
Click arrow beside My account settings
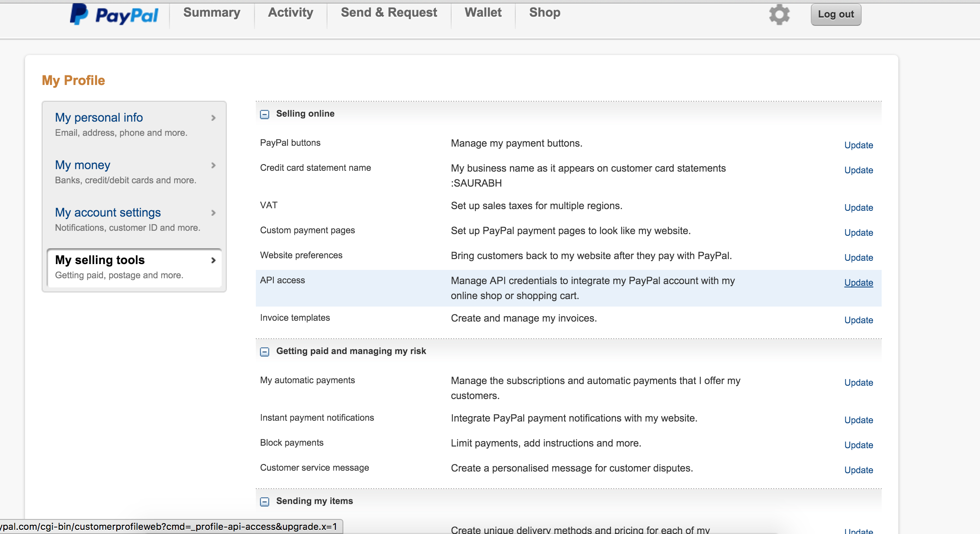point(213,213)
